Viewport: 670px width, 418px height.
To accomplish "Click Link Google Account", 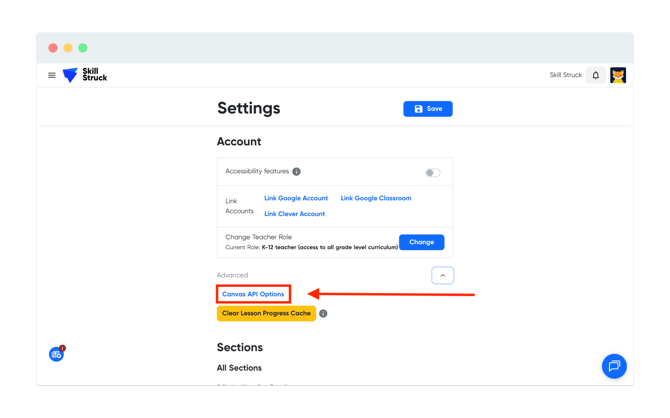I will tap(296, 198).
